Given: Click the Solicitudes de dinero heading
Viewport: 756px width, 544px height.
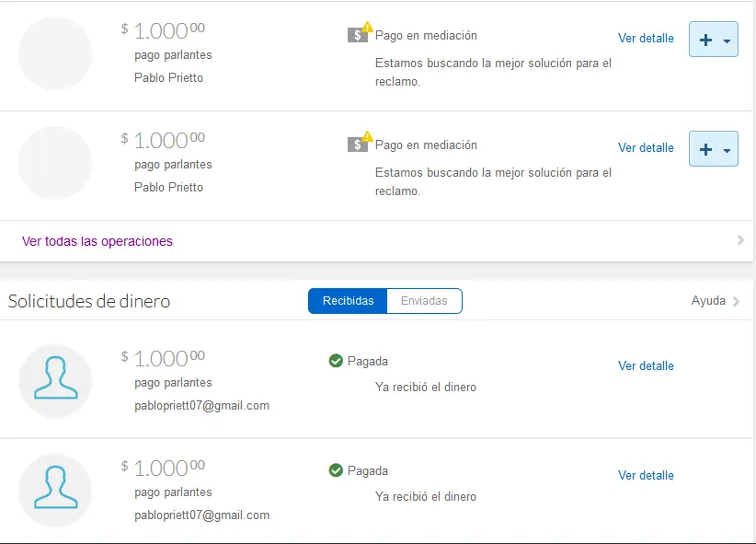Looking at the screenshot, I should click(89, 301).
